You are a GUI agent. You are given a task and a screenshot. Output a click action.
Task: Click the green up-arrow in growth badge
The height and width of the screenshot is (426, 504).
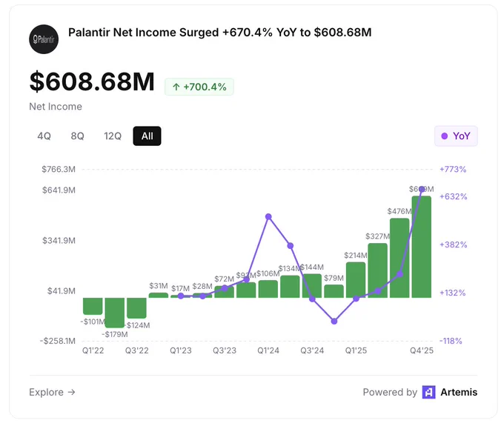click(x=176, y=87)
